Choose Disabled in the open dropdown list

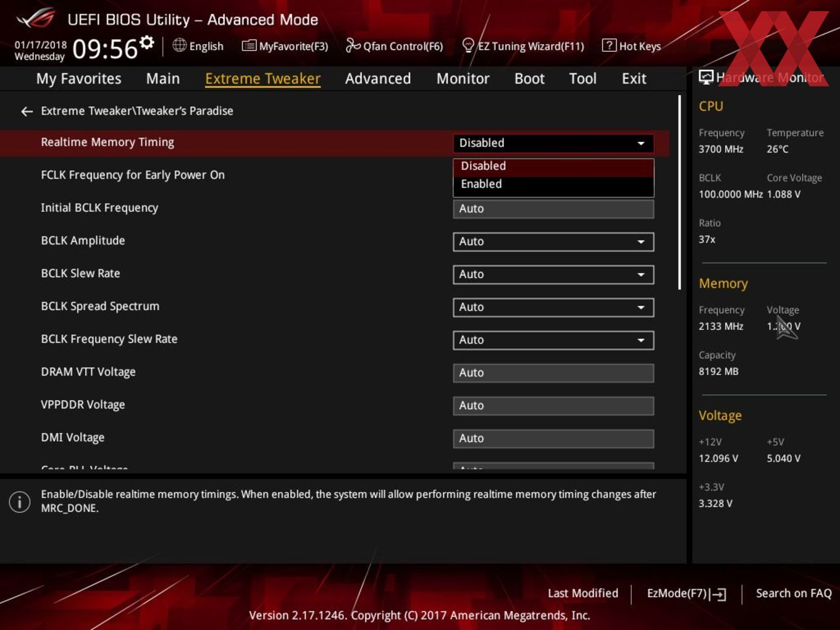[553, 166]
